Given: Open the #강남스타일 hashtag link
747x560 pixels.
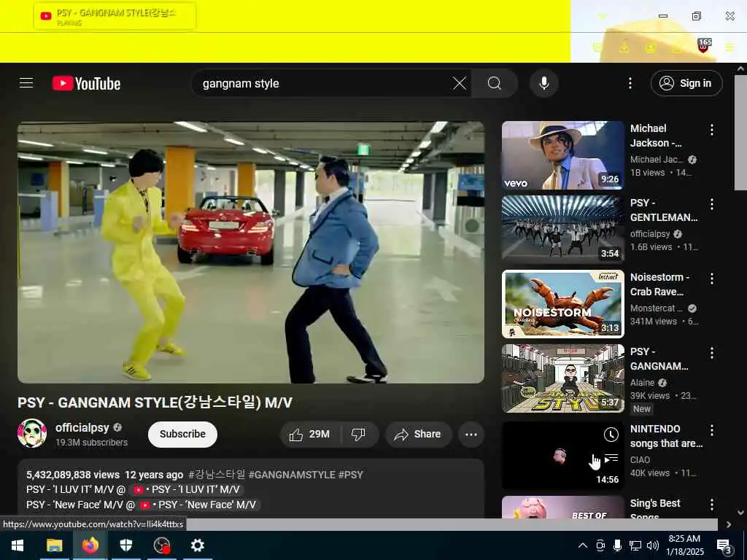Looking at the screenshot, I should coord(217,475).
